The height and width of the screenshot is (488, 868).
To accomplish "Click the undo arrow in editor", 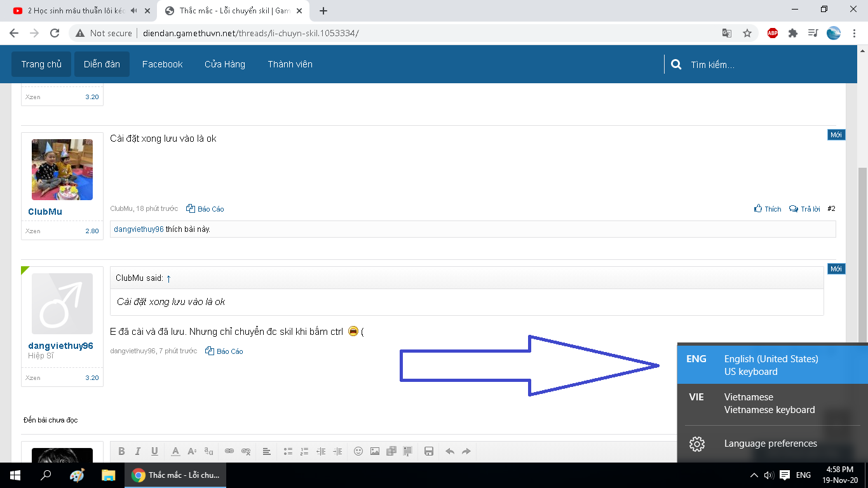I will pyautogui.click(x=450, y=451).
